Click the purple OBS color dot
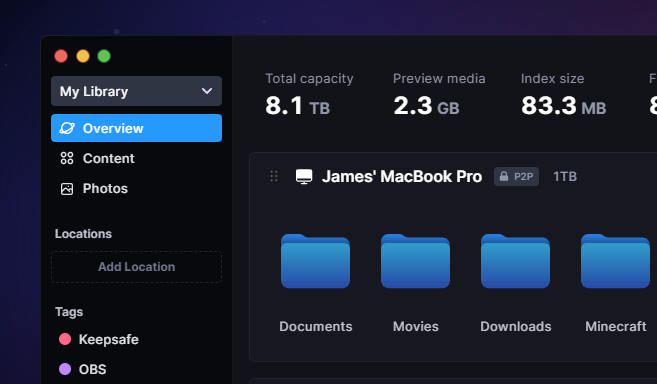Image resolution: width=657 pixels, height=384 pixels. pos(65,369)
